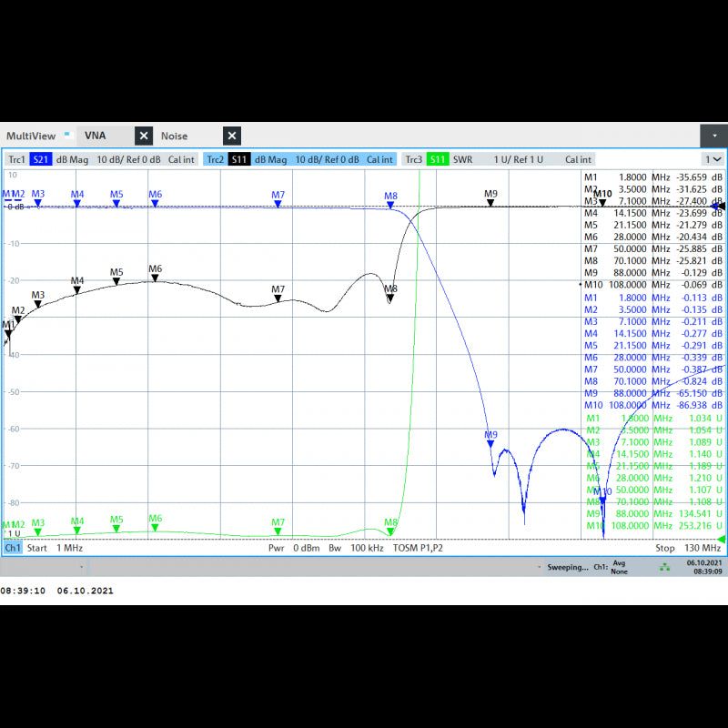Click the MultiView toggle indicator
The image size is (728, 728).
[x=66, y=134]
